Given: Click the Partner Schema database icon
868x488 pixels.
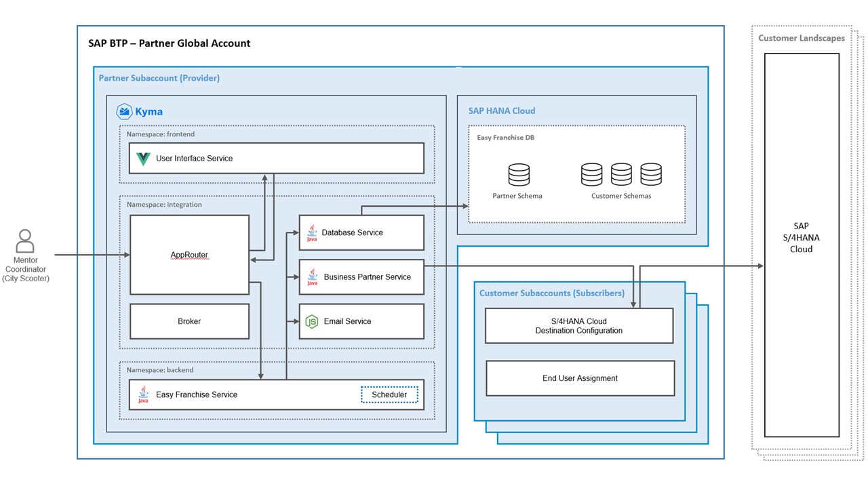Looking at the screenshot, I should pos(519,174).
